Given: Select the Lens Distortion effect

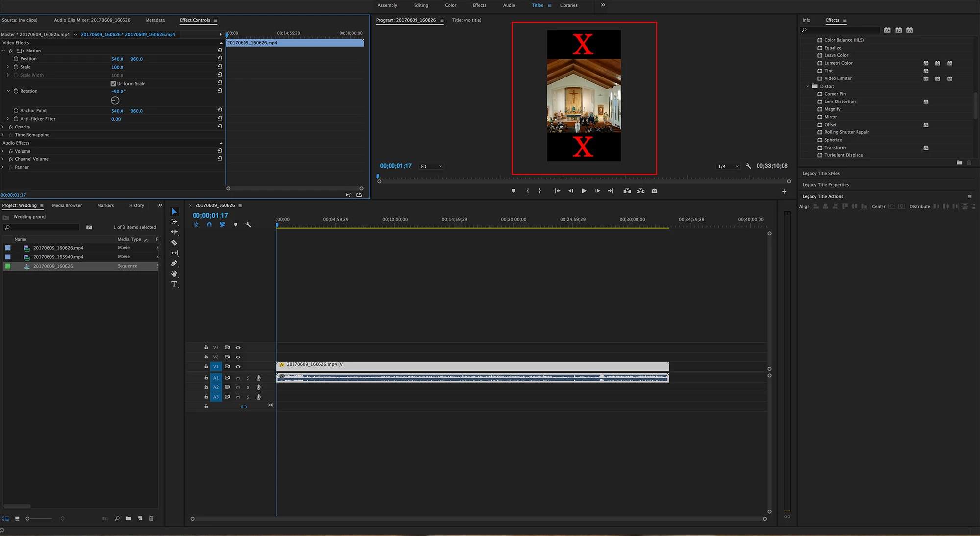Looking at the screenshot, I should [x=839, y=102].
